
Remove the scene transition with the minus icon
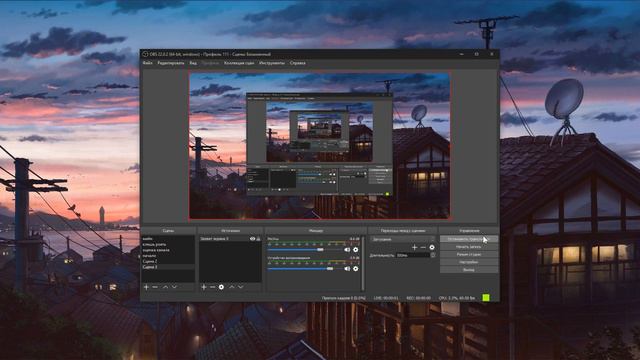pos(423,247)
